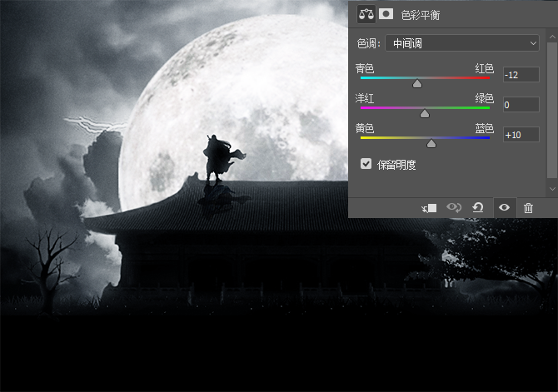
Task: Delete the adjustment layer with trash icon
Action: [x=529, y=208]
